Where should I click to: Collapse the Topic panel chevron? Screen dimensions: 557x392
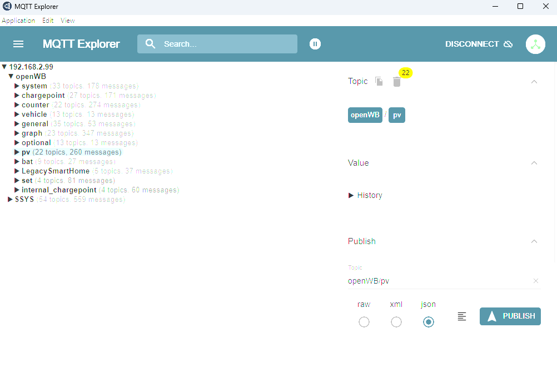pyautogui.click(x=534, y=82)
